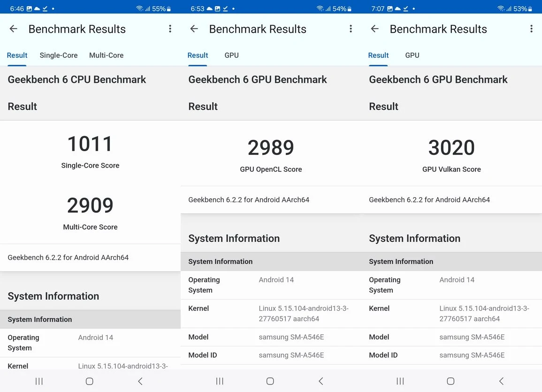Image resolution: width=542 pixels, height=392 pixels.
Task: Open GPU tab on Vulkan benchmark screen
Action: (412, 55)
